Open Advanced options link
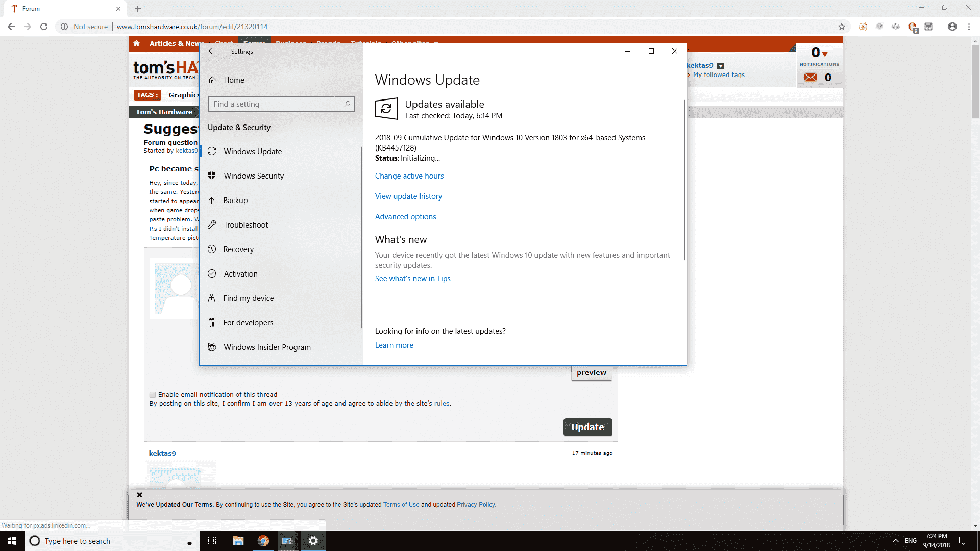Screen dimensions: 980x551 pos(405,217)
